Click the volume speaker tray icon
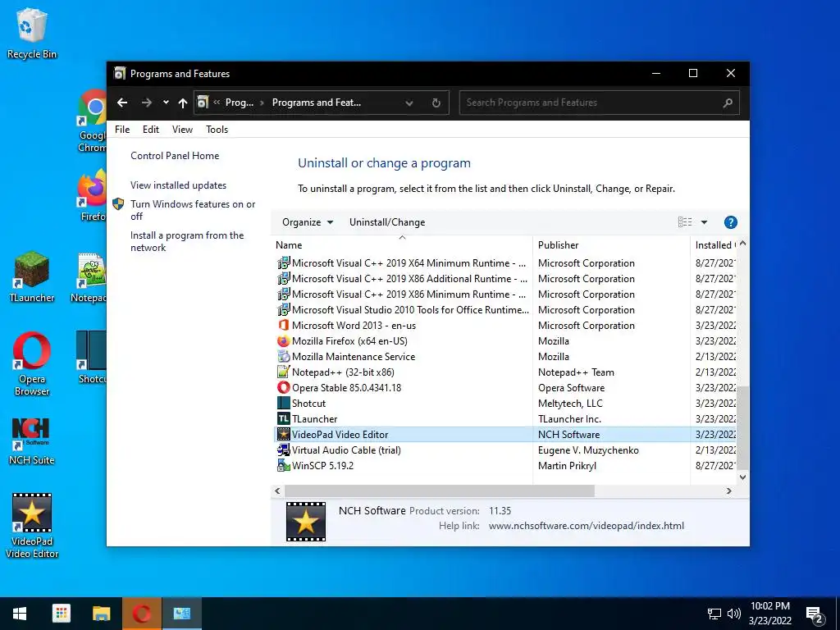The height and width of the screenshot is (630, 840). 734,614
